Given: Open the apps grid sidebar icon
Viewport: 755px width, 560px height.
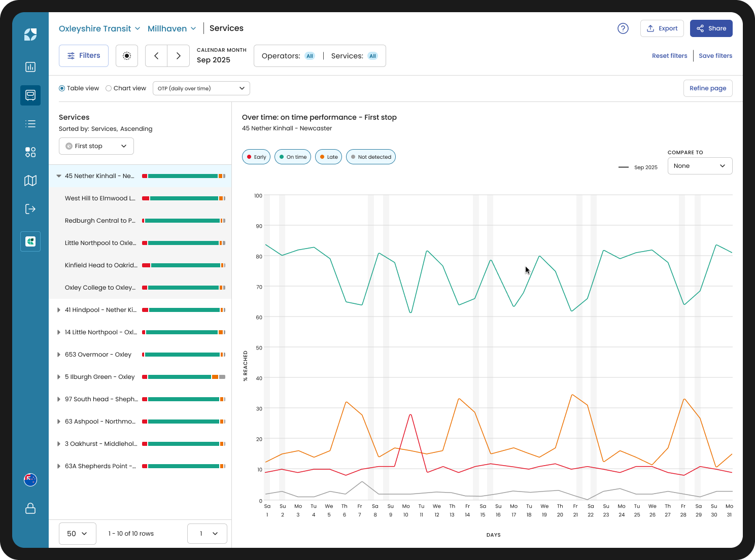Looking at the screenshot, I should coord(30,152).
